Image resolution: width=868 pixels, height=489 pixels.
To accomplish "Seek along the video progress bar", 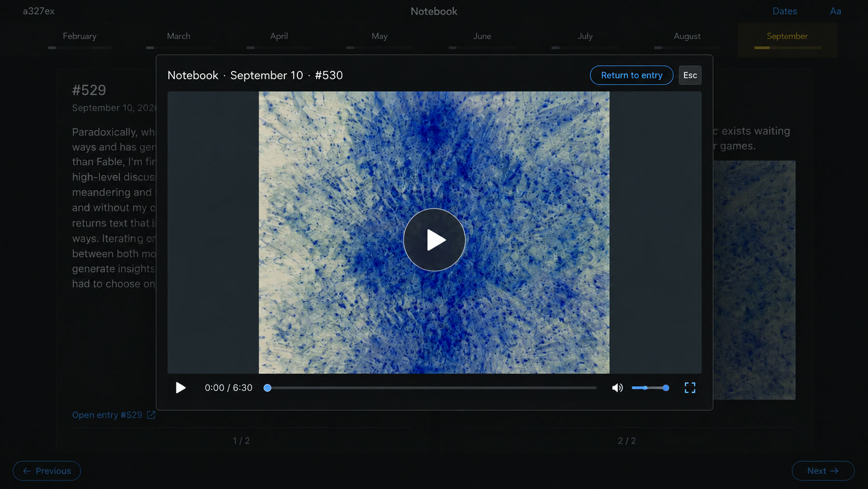I will [431, 388].
